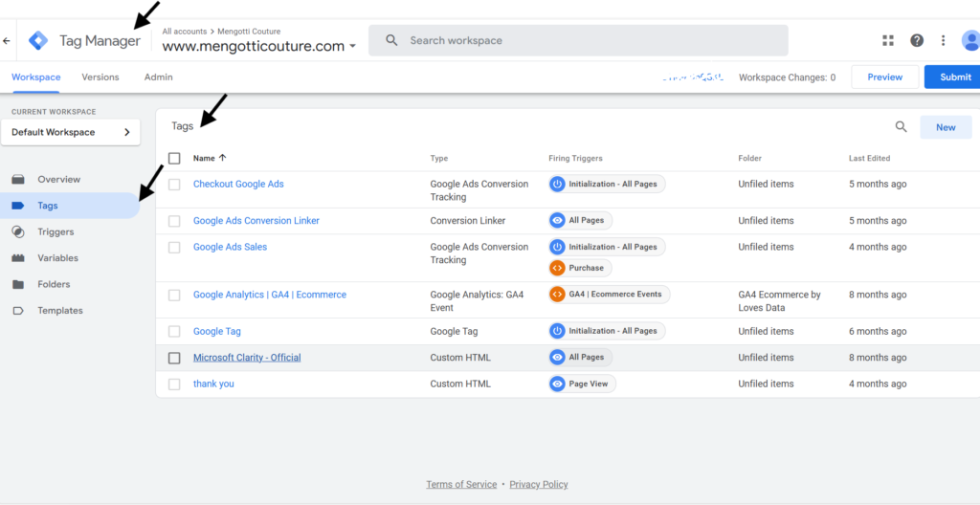Click the Workspace Changes: 0 indicator
Viewport: 980px width, 505px height.
coord(787,77)
